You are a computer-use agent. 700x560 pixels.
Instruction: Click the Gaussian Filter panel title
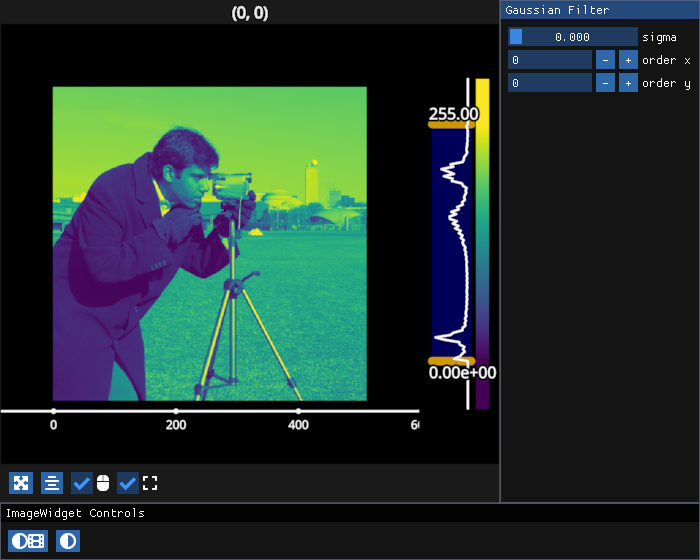pyautogui.click(x=557, y=10)
